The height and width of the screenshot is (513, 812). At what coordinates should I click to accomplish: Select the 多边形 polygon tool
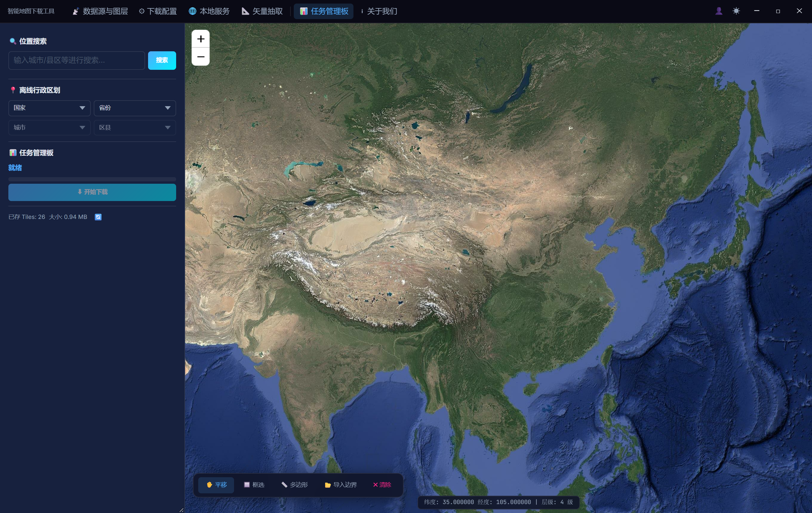(294, 485)
